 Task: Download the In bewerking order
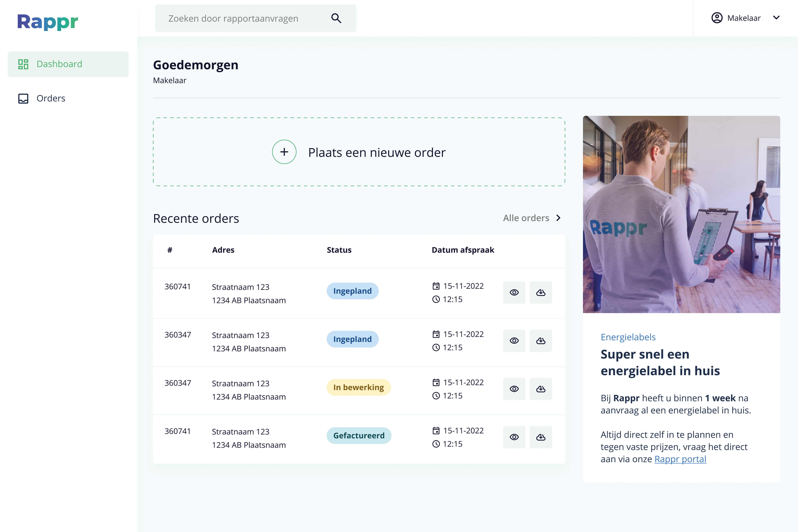[541, 389]
